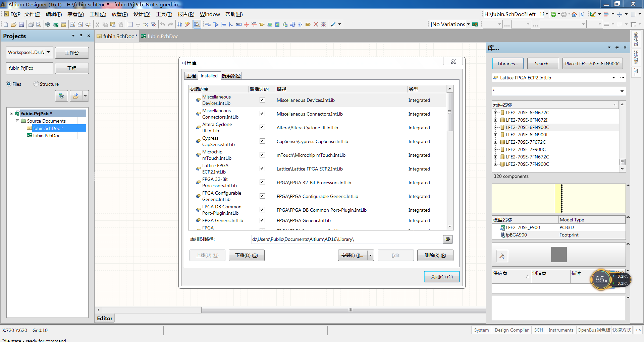Click the clear filter funnel icon
This screenshot has height=342, width=644.
point(153,24)
